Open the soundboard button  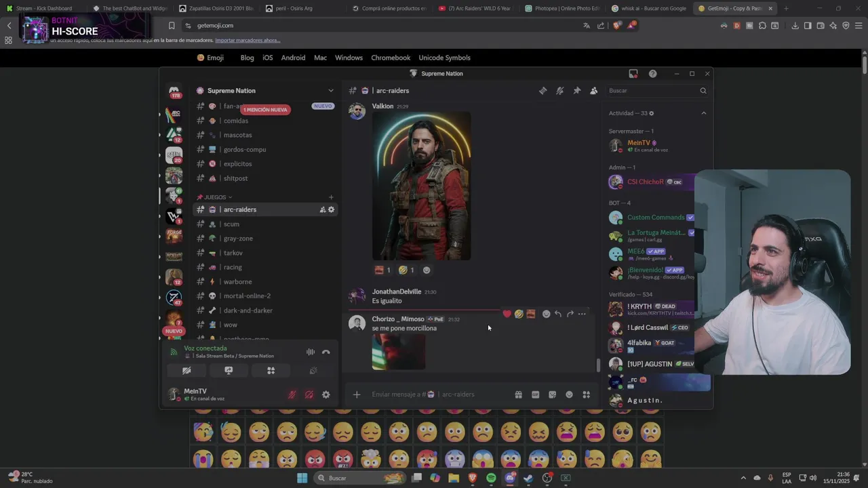tap(313, 371)
